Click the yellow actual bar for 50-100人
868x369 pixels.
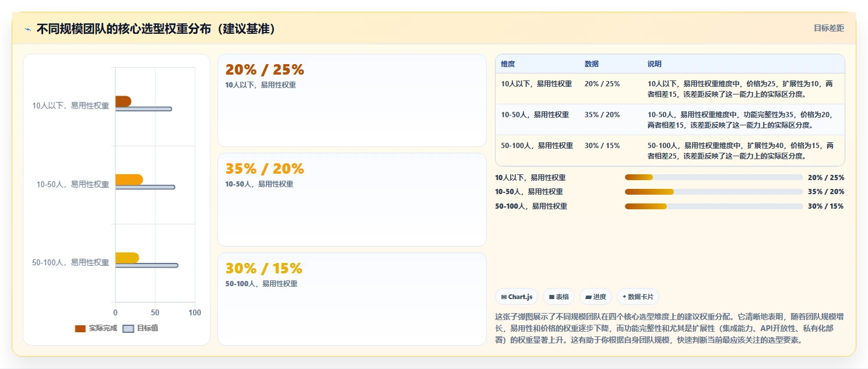click(127, 258)
